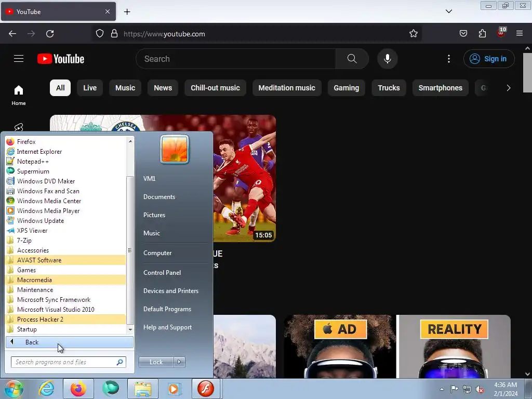Click the search magnifier button on YouTube

pyautogui.click(x=352, y=59)
